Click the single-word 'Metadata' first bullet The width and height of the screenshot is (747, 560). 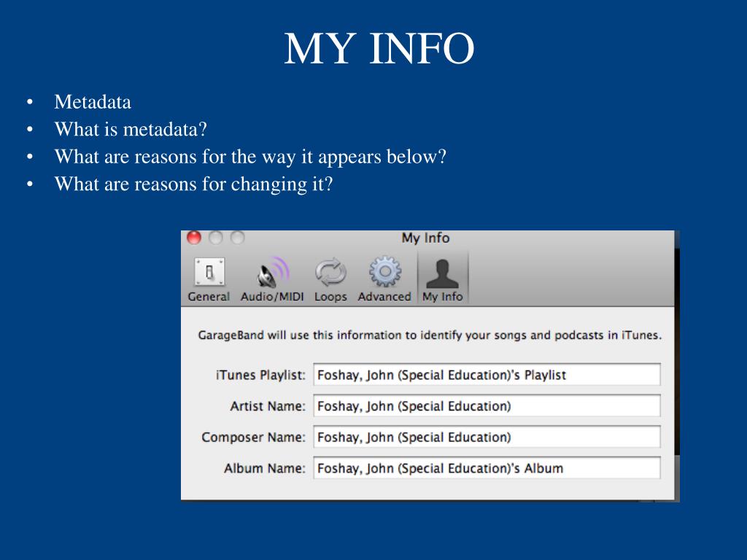pyautogui.click(x=93, y=102)
